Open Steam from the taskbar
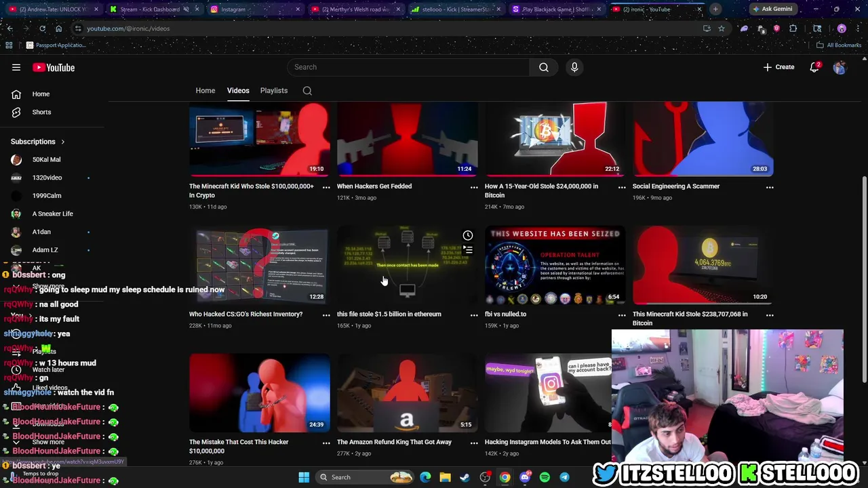 pos(465,477)
